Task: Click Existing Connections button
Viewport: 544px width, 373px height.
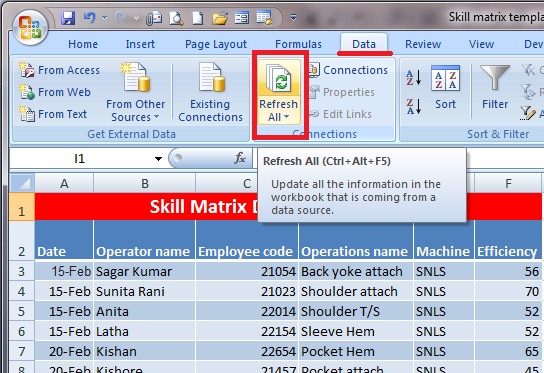Action: click(x=211, y=92)
